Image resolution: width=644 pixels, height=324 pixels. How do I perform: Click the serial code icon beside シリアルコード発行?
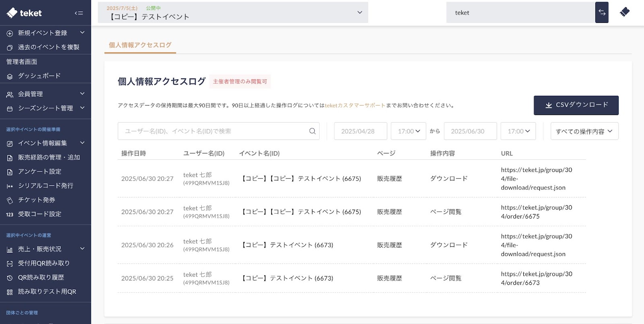[x=10, y=186]
